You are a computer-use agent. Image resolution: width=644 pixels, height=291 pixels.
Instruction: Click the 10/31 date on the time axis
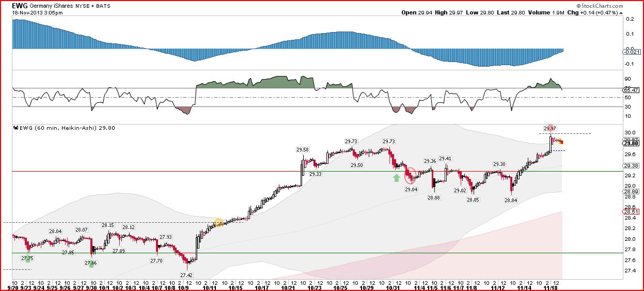[x=394, y=287]
